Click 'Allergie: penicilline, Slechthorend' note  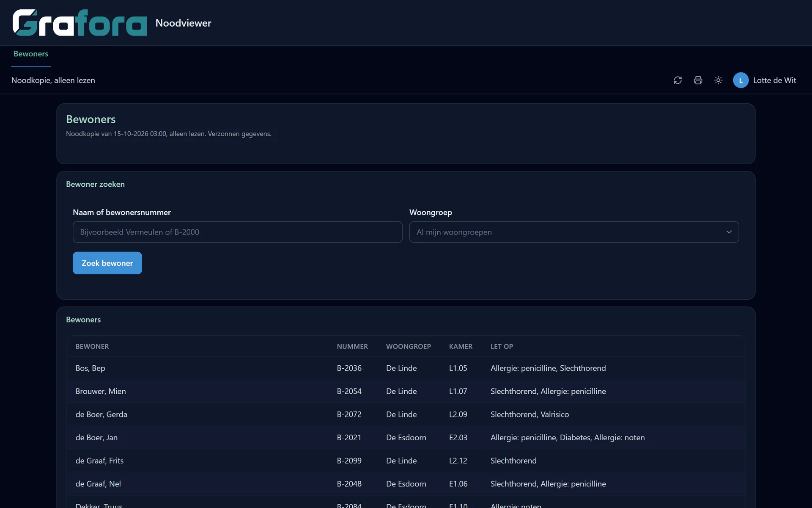548,368
